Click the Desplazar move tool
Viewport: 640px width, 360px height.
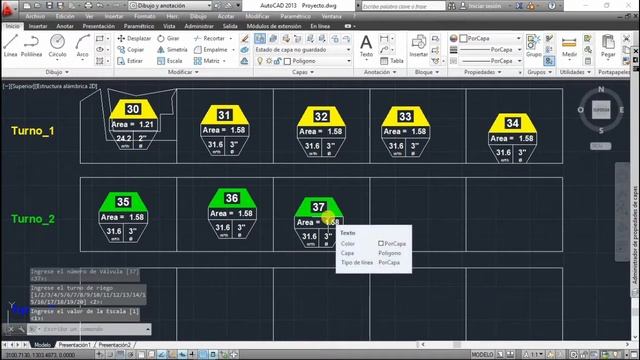click(x=134, y=38)
